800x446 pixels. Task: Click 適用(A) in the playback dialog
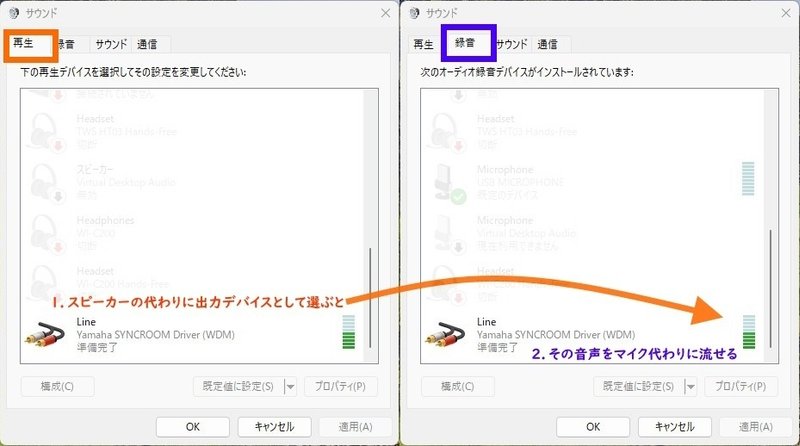[356, 427]
